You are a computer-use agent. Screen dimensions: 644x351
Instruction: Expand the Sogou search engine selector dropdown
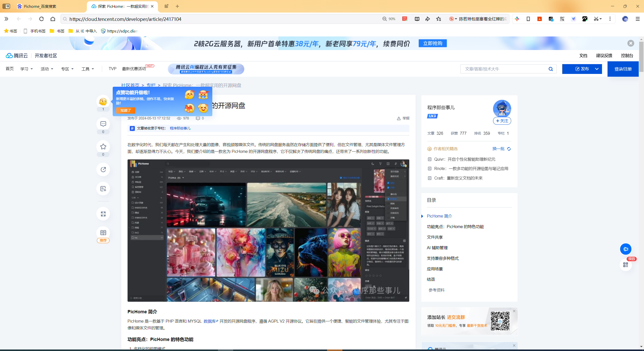point(456,19)
